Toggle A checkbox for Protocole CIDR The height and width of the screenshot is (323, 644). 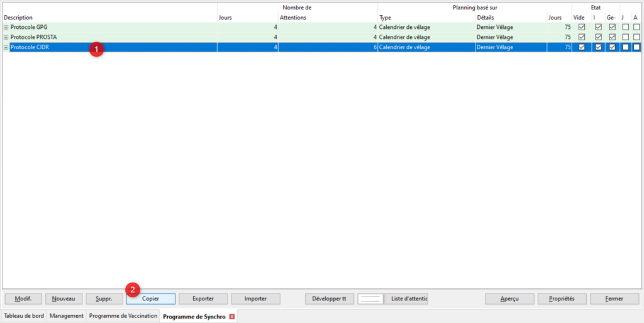tap(636, 48)
